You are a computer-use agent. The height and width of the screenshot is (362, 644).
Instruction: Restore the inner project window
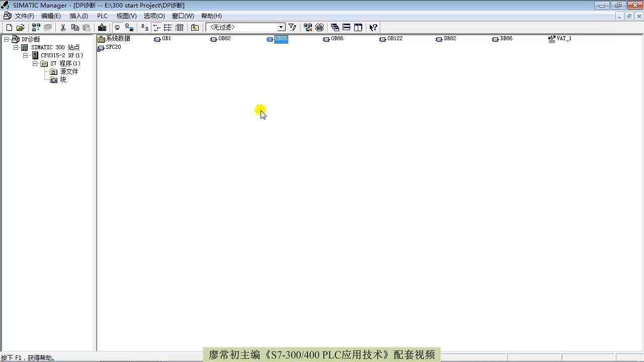pos(629,16)
